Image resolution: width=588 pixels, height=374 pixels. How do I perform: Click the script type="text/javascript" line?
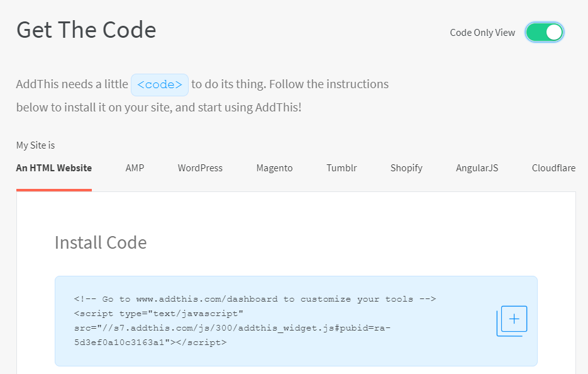pyautogui.click(x=158, y=314)
